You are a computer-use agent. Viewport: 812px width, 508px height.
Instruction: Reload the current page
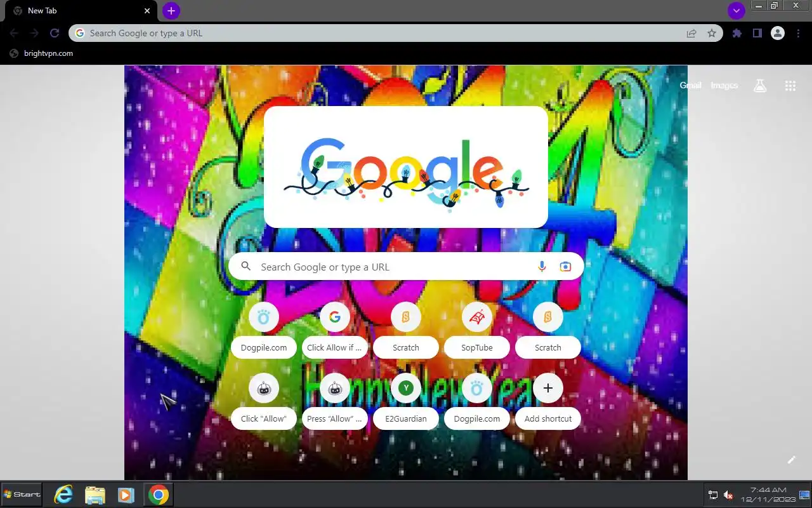[x=55, y=33]
